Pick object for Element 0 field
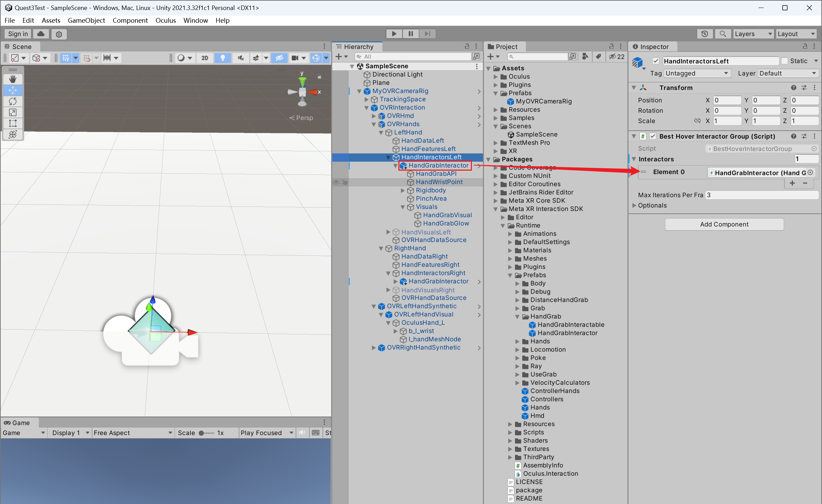The width and height of the screenshot is (822, 504). (x=810, y=172)
